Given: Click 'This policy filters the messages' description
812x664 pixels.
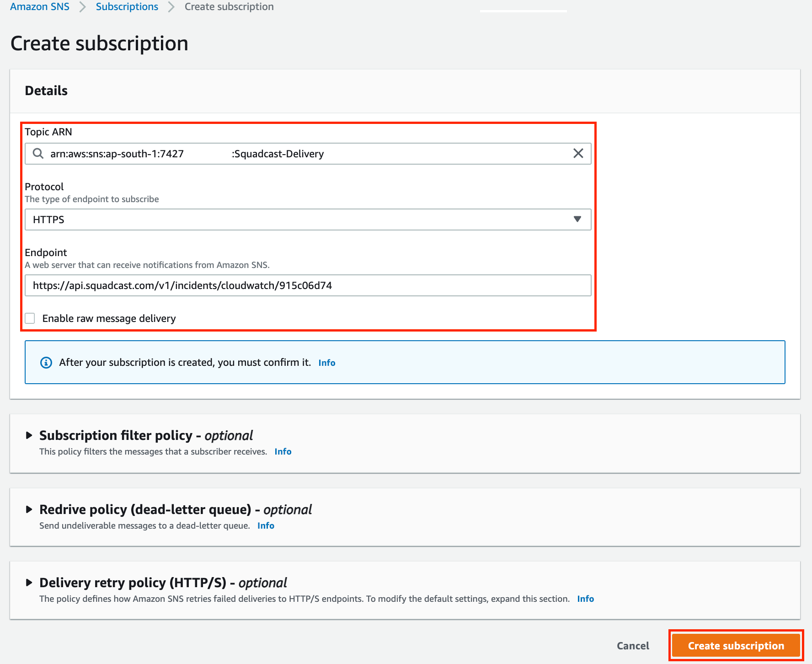Looking at the screenshot, I should (153, 452).
